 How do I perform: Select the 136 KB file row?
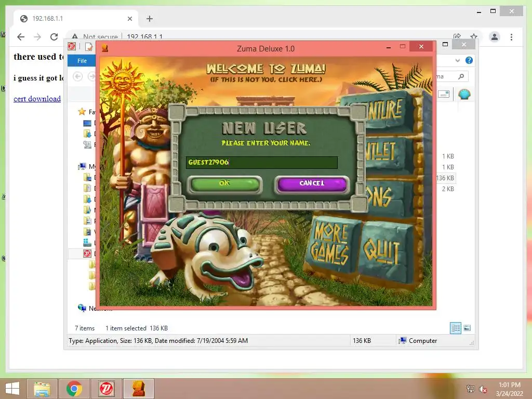[445, 178]
